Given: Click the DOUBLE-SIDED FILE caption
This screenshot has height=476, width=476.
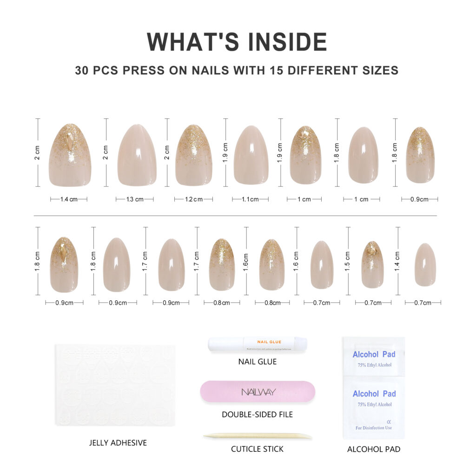Looking at the screenshot, I should click(257, 414).
